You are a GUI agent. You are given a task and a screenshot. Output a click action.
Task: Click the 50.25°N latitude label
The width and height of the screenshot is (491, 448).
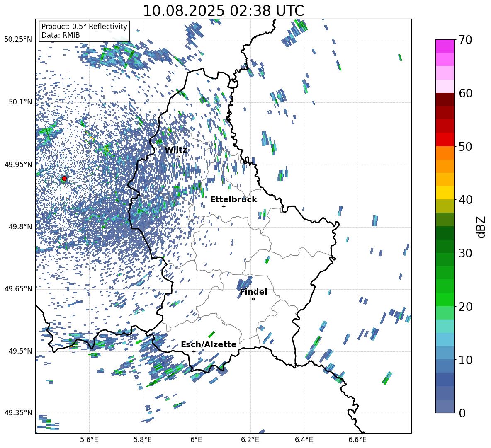(x=18, y=40)
